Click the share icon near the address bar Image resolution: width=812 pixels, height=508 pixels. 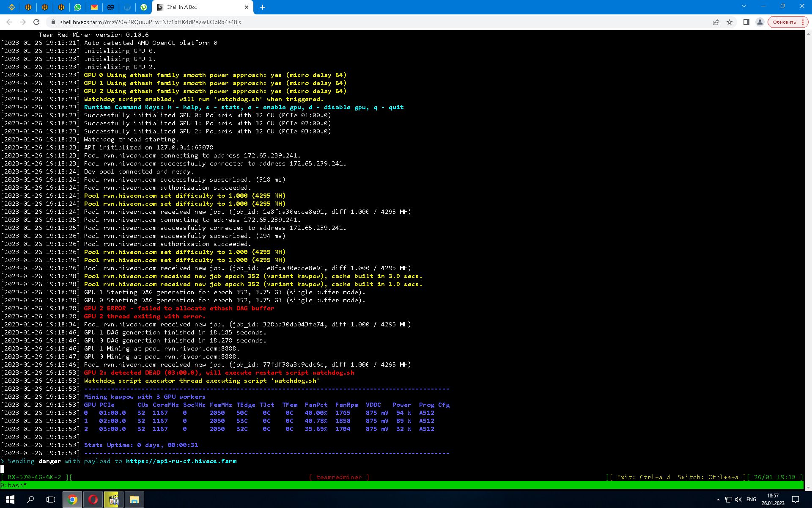[x=716, y=22]
